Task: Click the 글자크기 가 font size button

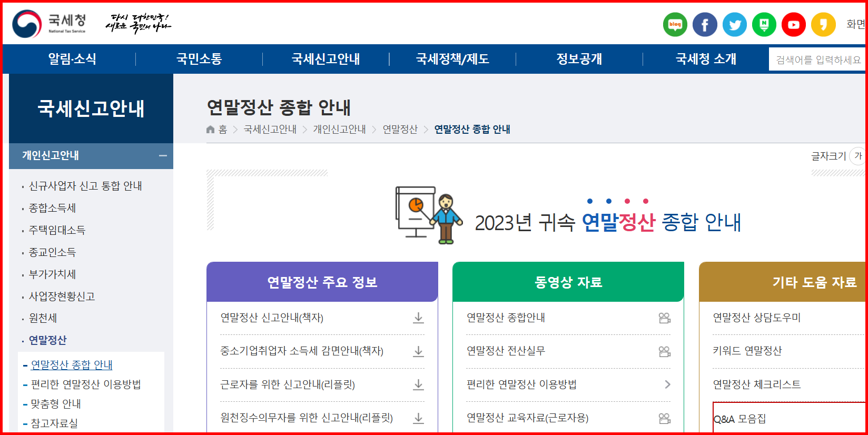Action: coord(858,156)
